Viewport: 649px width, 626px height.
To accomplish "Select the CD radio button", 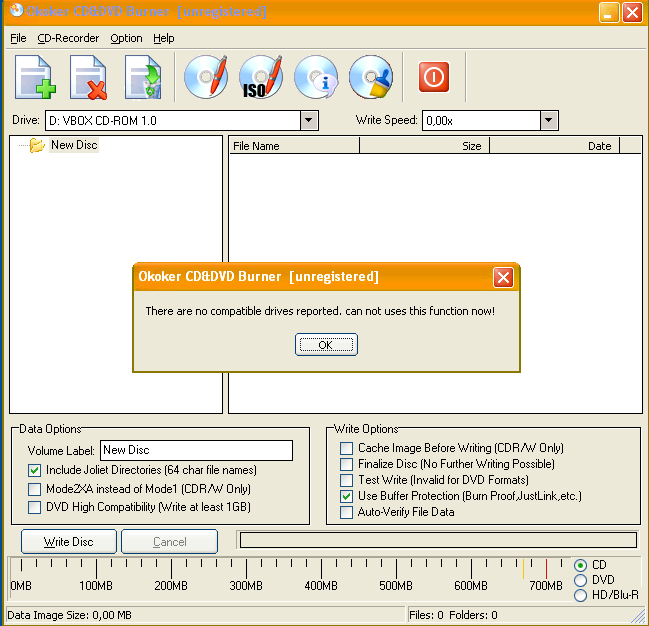I will [x=580, y=565].
